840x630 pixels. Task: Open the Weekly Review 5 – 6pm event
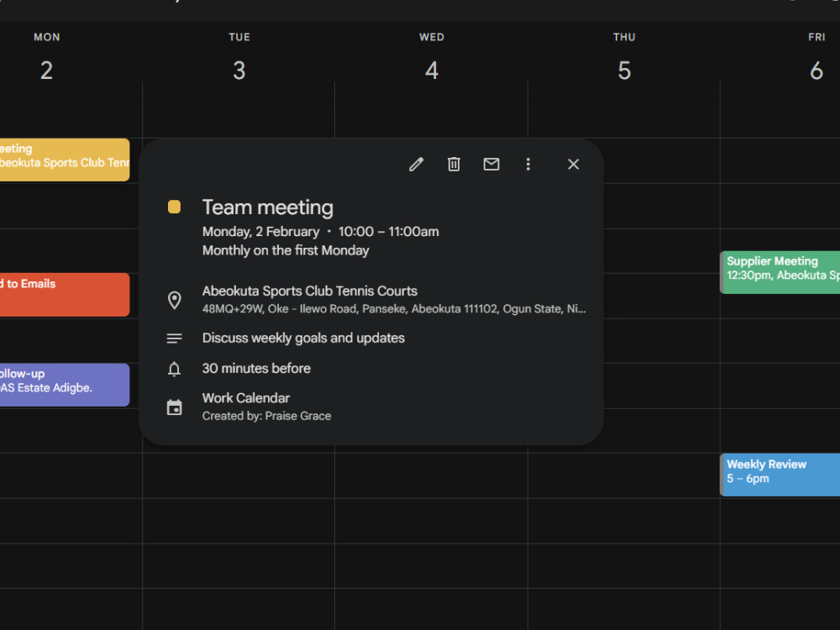pyautogui.click(x=780, y=475)
